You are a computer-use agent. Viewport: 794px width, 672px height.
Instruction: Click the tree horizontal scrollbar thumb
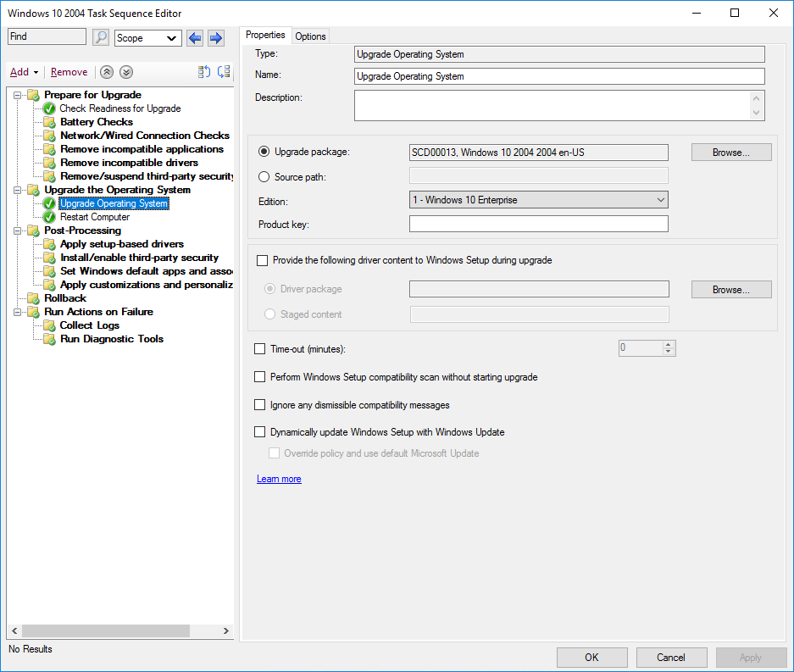click(x=106, y=631)
